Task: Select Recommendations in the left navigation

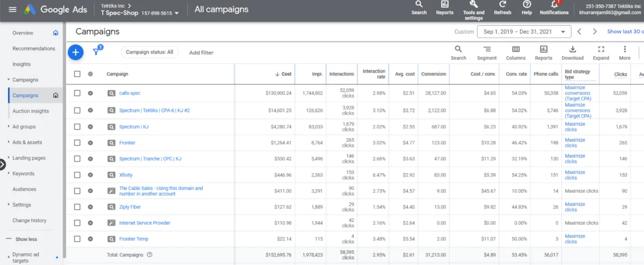Action: 34,48
